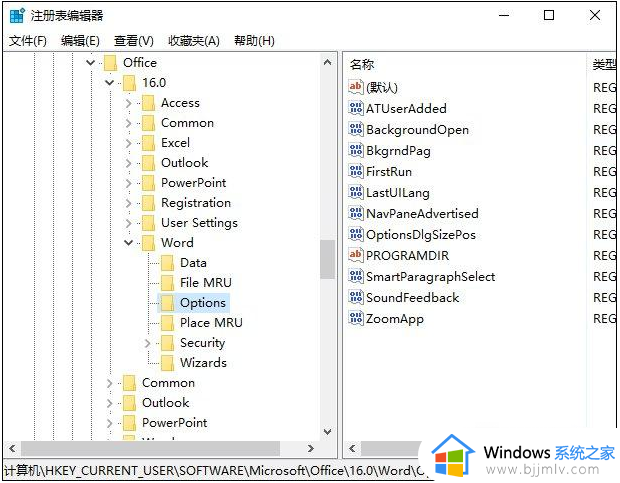The width and height of the screenshot is (620, 483).
Task: Click the Options folder icon
Action: (x=167, y=303)
